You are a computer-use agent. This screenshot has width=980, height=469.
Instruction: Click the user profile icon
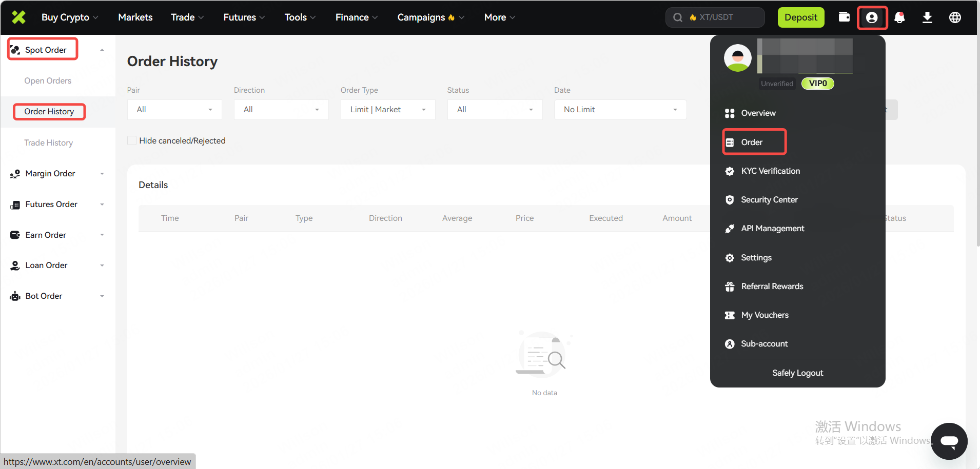click(x=872, y=18)
